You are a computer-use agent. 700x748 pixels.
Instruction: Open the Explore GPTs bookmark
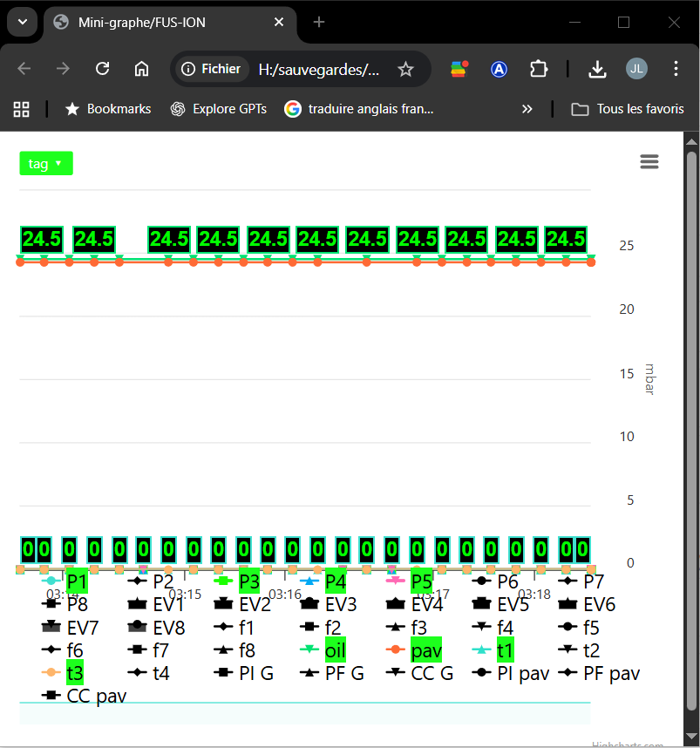(x=219, y=109)
